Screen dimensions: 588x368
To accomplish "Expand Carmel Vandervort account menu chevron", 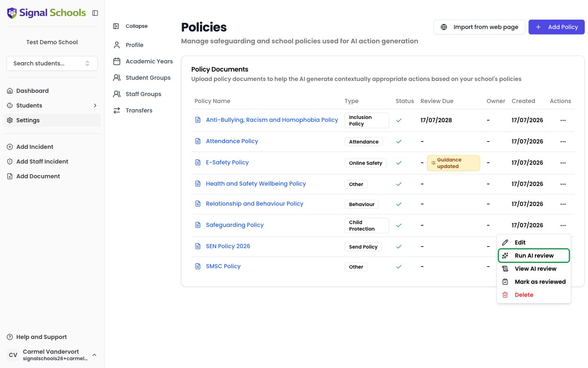I will [x=94, y=355].
